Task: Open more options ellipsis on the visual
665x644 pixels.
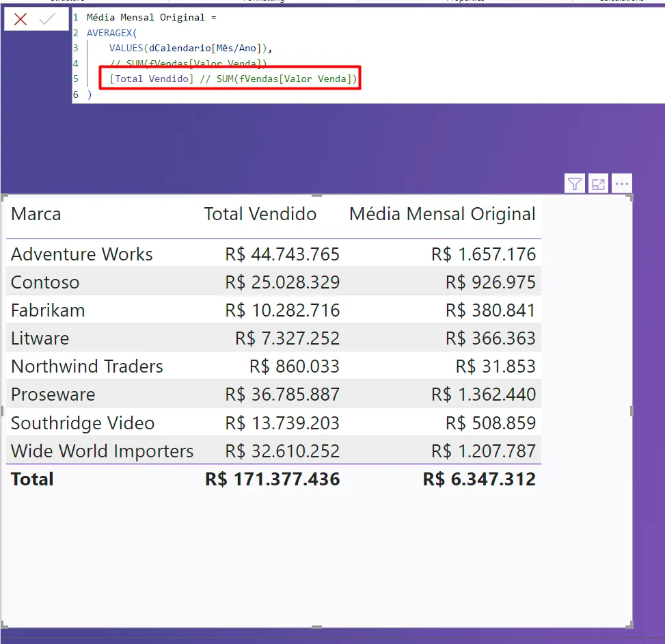Action: point(621,183)
